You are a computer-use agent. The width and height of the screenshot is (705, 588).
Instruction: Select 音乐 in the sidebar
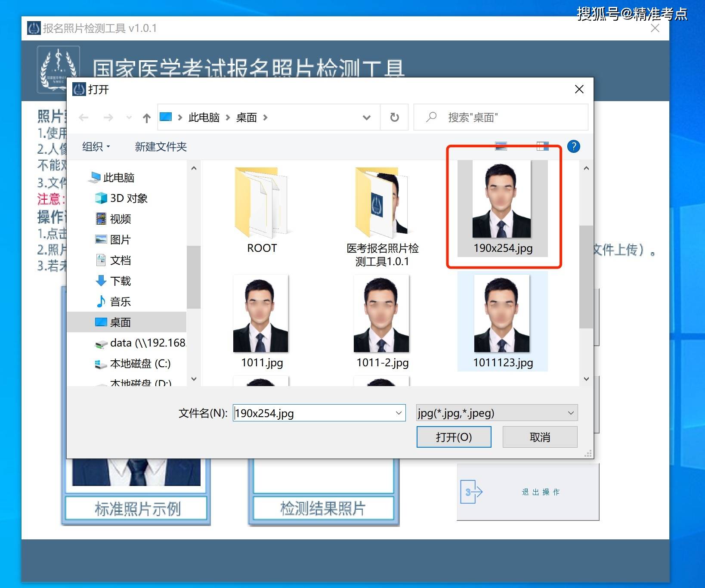[x=113, y=301]
